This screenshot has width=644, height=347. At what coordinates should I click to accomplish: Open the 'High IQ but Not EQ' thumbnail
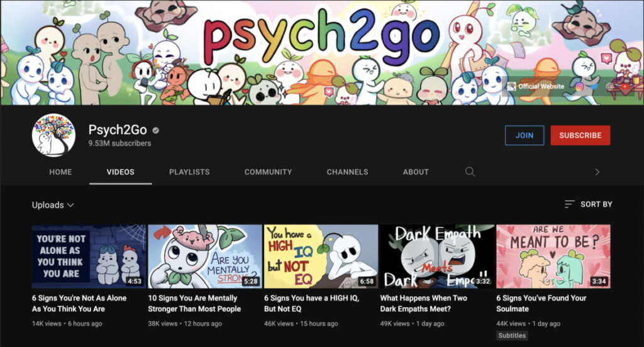[321, 256]
